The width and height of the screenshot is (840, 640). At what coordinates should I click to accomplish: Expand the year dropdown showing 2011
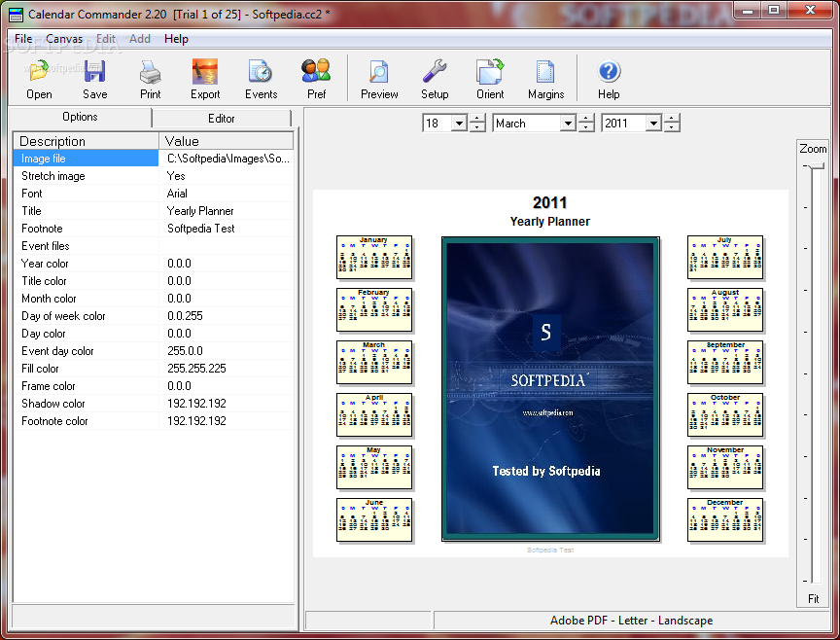653,124
